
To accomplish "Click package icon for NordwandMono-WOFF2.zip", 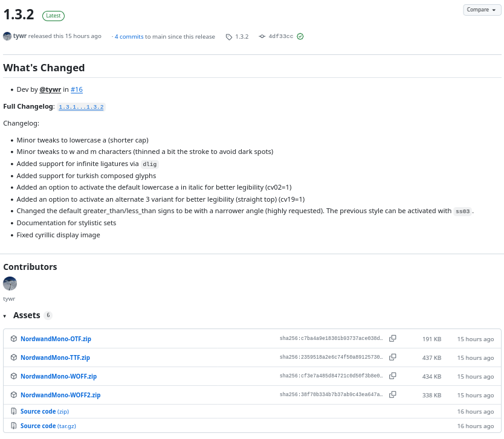I will 13,394.
